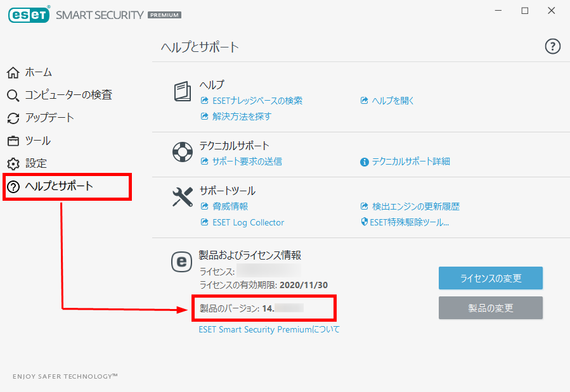
Task: Open the ESET Smart Security Premiumについて link
Action: click(x=269, y=329)
